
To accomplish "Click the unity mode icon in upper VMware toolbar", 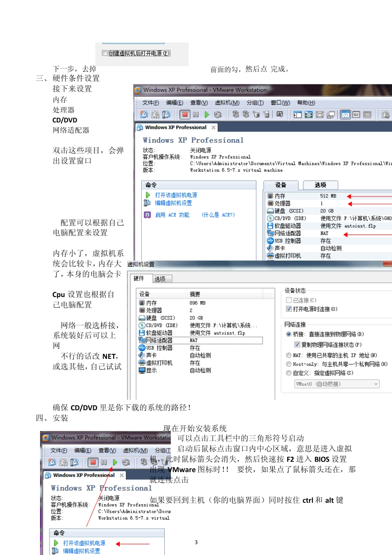I will (331, 114).
